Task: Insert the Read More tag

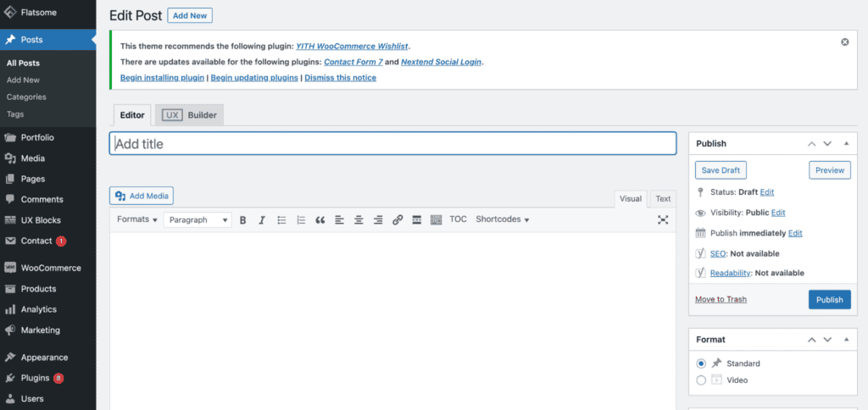Action: pyautogui.click(x=416, y=220)
